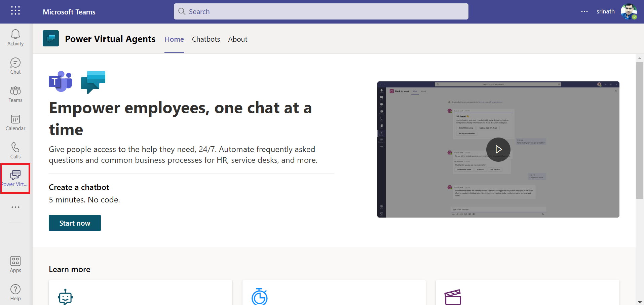The image size is (644, 305).
Task: Click the Start now button
Action: 75,223
